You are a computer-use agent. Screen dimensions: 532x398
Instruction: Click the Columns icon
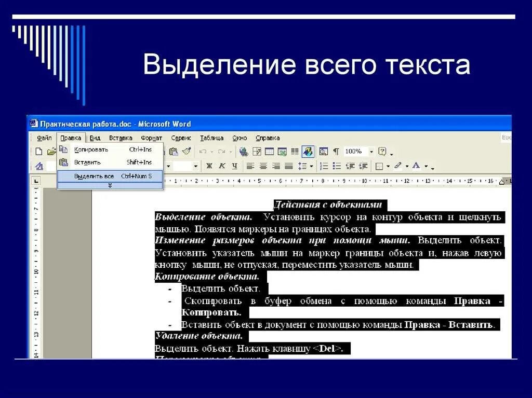[295, 152]
